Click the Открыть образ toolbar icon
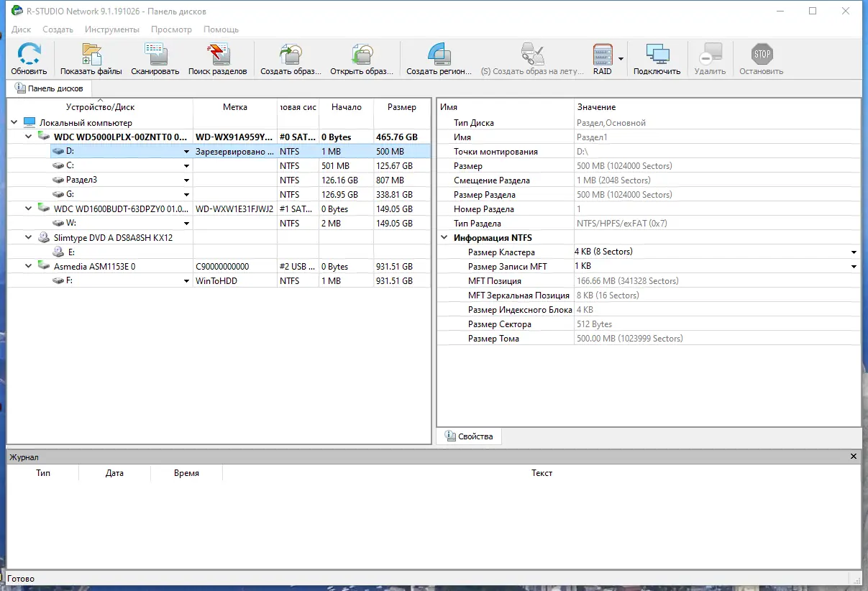The width and height of the screenshot is (868, 591). 362,54
